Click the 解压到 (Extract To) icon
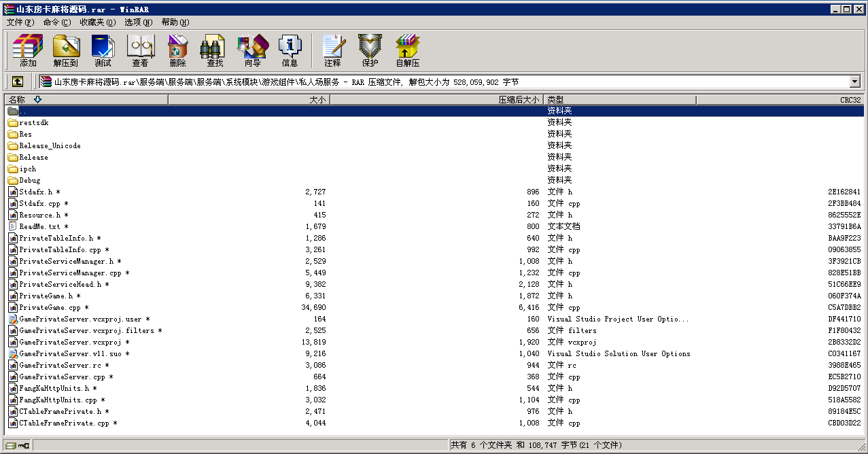The image size is (868, 454). click(66, 50)
